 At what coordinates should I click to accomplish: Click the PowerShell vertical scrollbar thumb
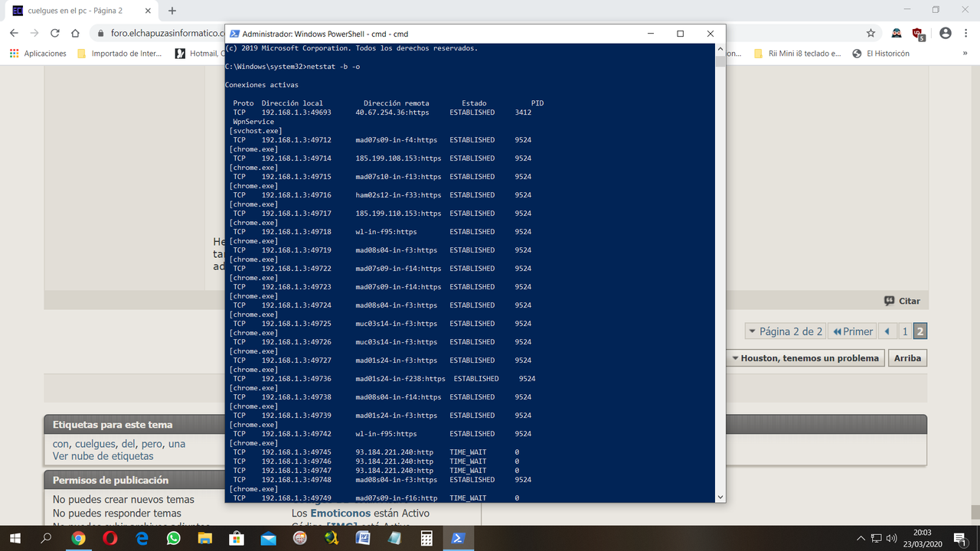(720, 61)
